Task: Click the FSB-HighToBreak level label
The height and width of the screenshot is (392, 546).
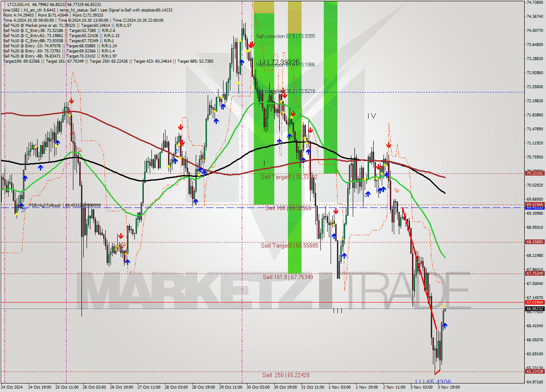Action: click(x=64, y=205)
